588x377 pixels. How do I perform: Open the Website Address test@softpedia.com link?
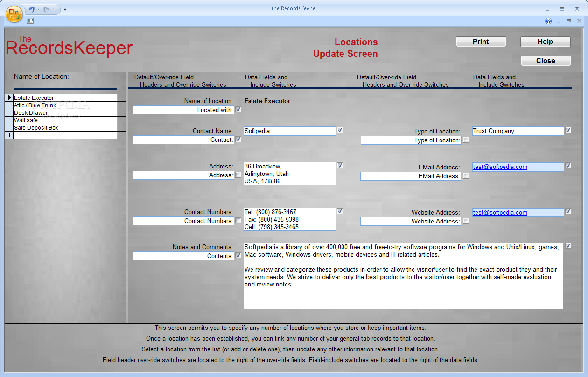tap(500, 213)
